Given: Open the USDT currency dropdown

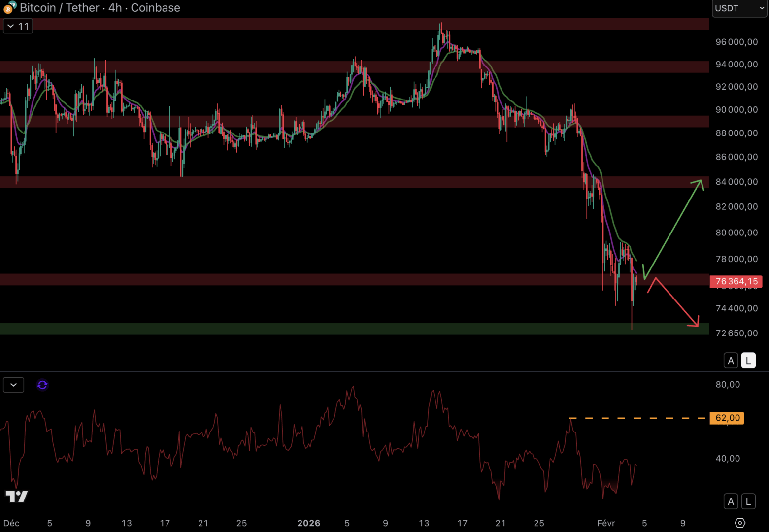Looking at the screenshot, I should (739, 8).
